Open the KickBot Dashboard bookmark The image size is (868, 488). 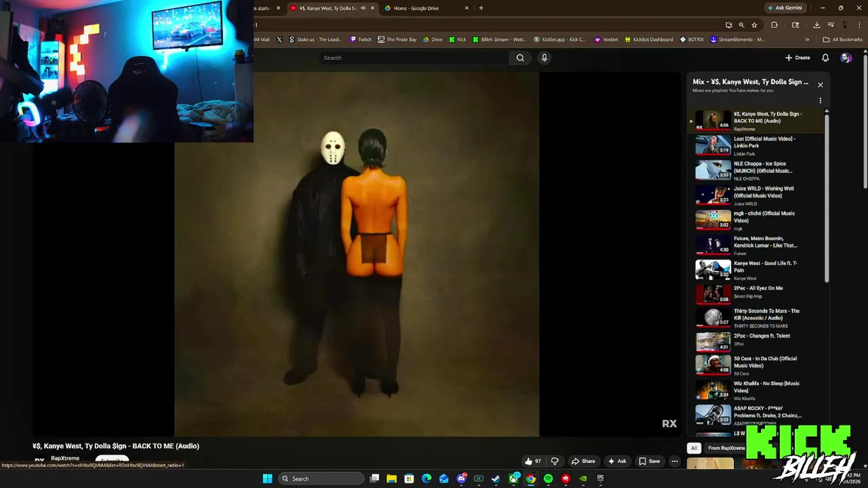[648, 39]
